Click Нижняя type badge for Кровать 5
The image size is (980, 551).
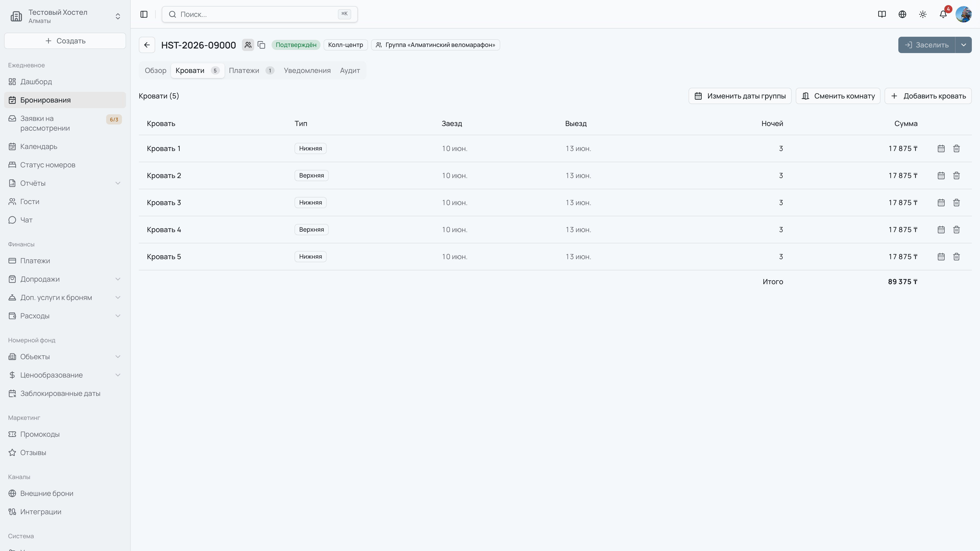tap(310, 257)
